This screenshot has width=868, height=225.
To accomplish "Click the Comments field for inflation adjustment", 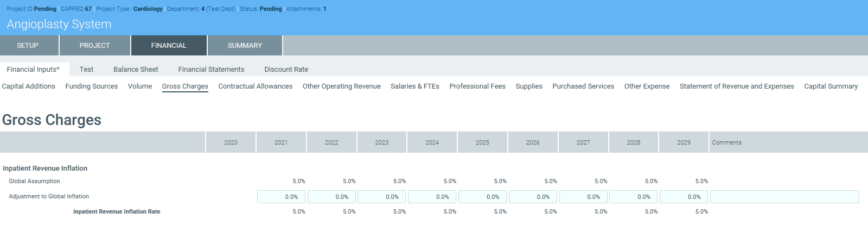I will [784, 197].
